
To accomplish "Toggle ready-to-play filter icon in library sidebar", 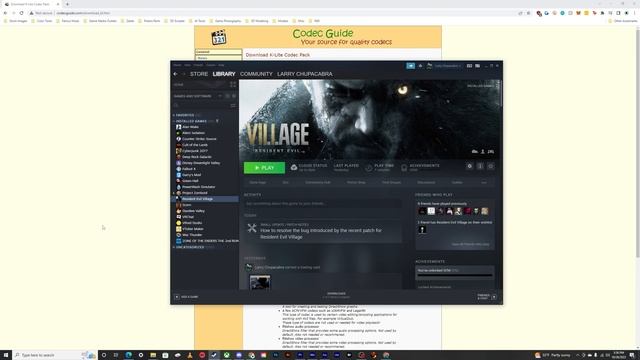I will (234, 96).
